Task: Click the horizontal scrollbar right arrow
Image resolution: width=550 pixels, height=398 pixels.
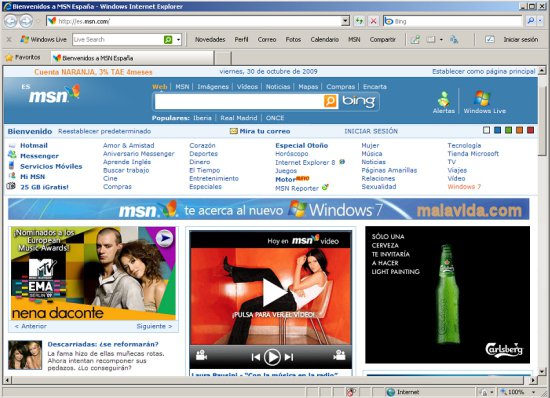Action: click(533, 380)
